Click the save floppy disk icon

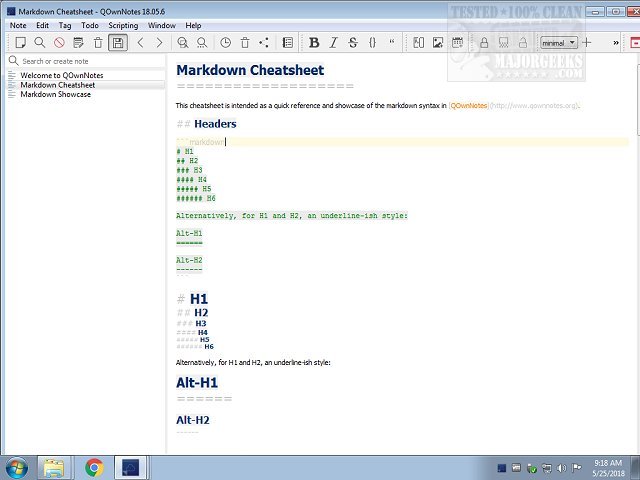(x=118, y=43)
